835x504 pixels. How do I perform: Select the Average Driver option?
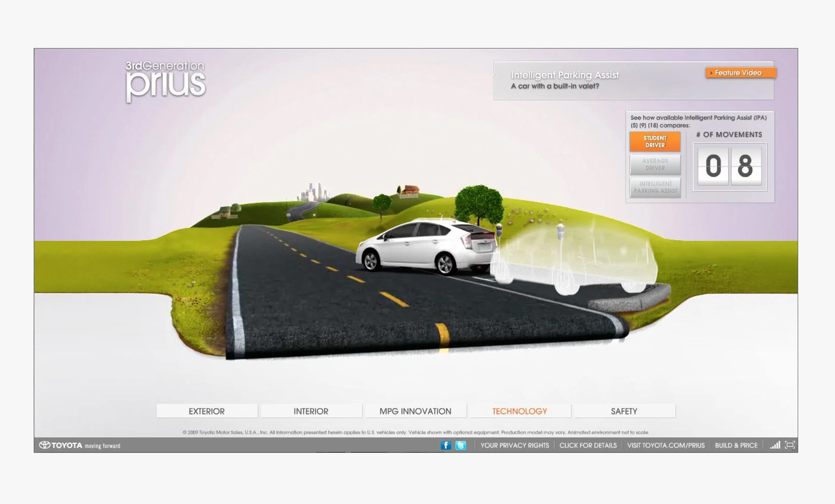pos(655,164)
